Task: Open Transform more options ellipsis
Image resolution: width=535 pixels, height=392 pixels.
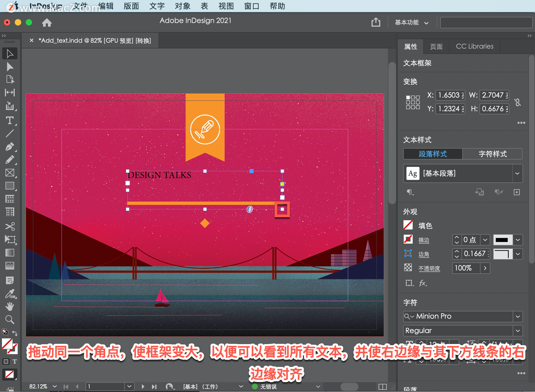Action: 521,122
